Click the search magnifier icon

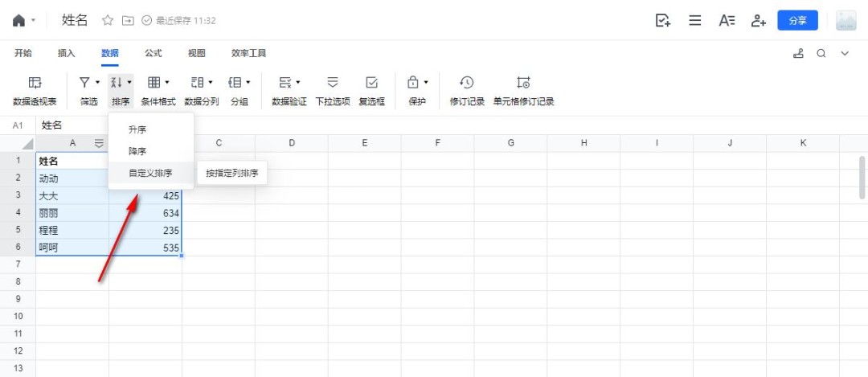pyautogui.click(x=821, y=54)
